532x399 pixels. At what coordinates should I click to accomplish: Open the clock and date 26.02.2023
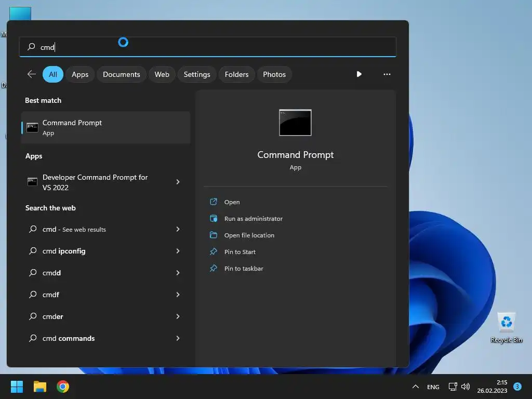[x=493, y=387]
